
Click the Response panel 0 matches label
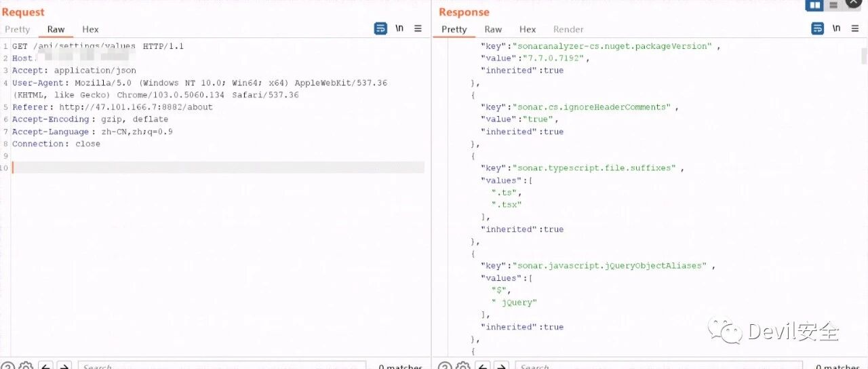tap(837, 367)
